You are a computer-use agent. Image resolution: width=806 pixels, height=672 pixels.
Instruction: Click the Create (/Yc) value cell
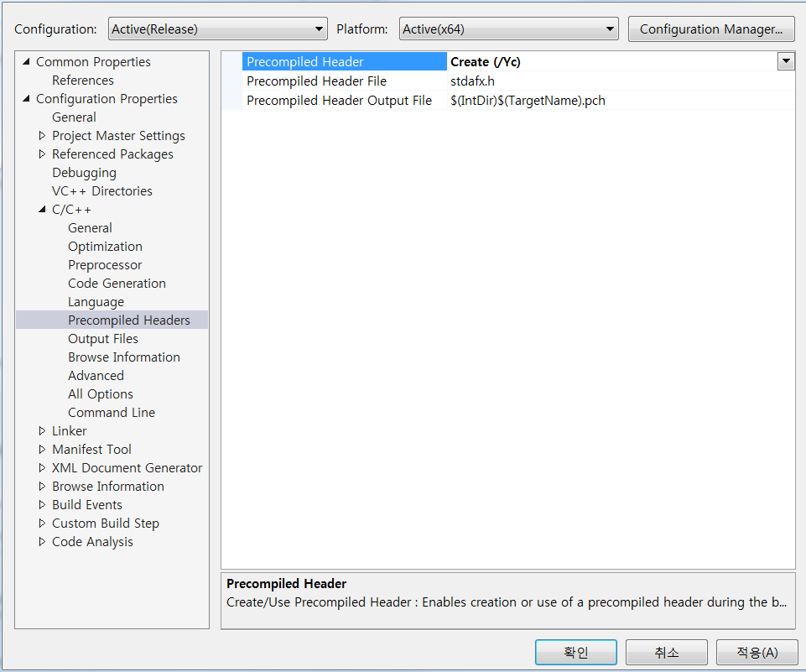pos(611,62)
